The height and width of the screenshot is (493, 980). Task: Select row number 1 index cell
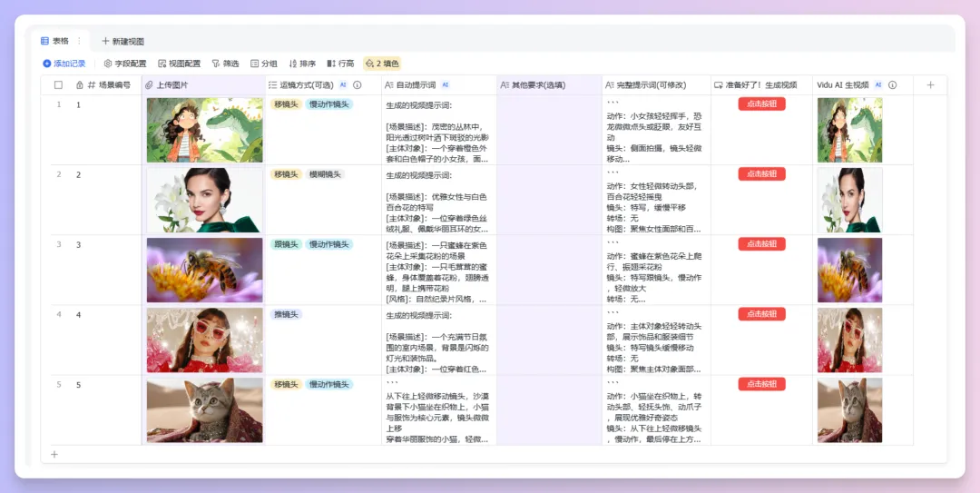pyautogui.click(x=59, y=104)
